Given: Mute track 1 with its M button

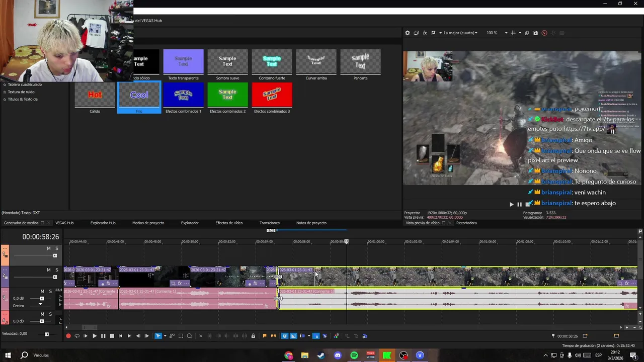Looking at the screenshot, I should coord(49,248).
